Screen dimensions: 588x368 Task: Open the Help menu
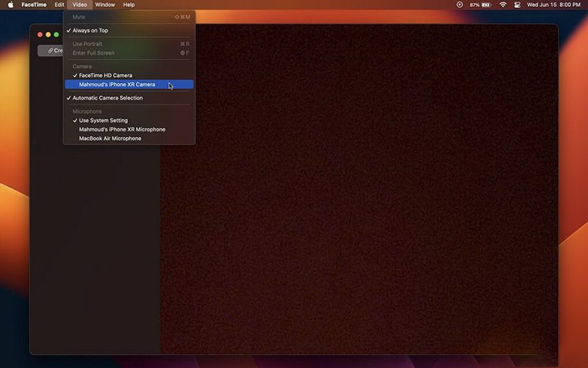[129, 5]
